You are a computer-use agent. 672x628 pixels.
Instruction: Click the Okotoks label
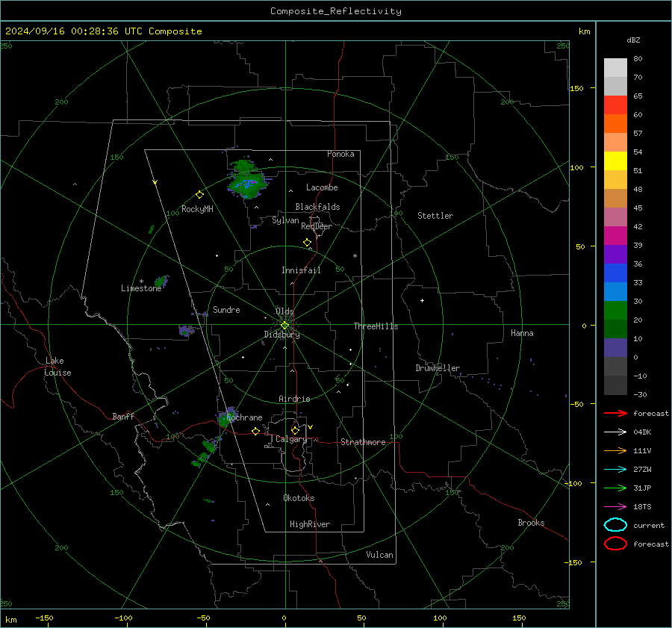pos(299,498)
